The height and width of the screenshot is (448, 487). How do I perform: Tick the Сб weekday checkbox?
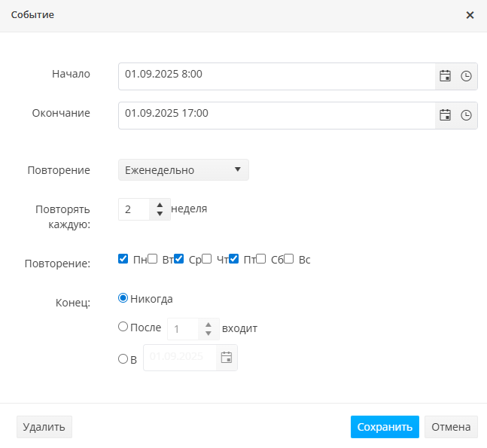click(x=261, y=259)
